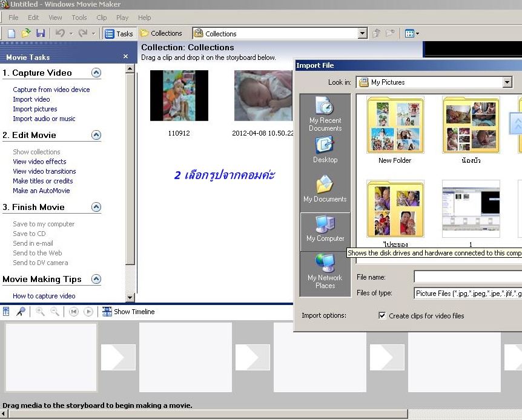Click the Import pictures link
522x420 pixels.
[x=35, y=109]
